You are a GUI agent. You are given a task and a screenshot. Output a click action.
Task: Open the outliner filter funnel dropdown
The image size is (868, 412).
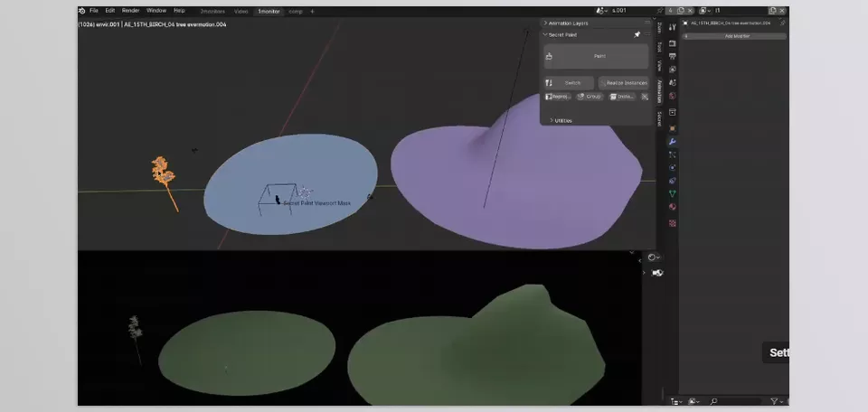pyautogui.click(x=777, y=401)
